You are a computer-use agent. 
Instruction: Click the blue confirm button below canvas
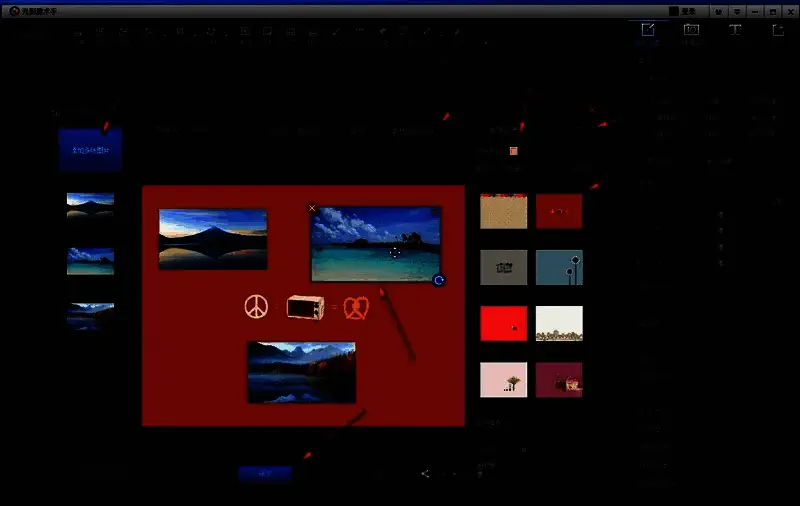[x=265, y=473]
